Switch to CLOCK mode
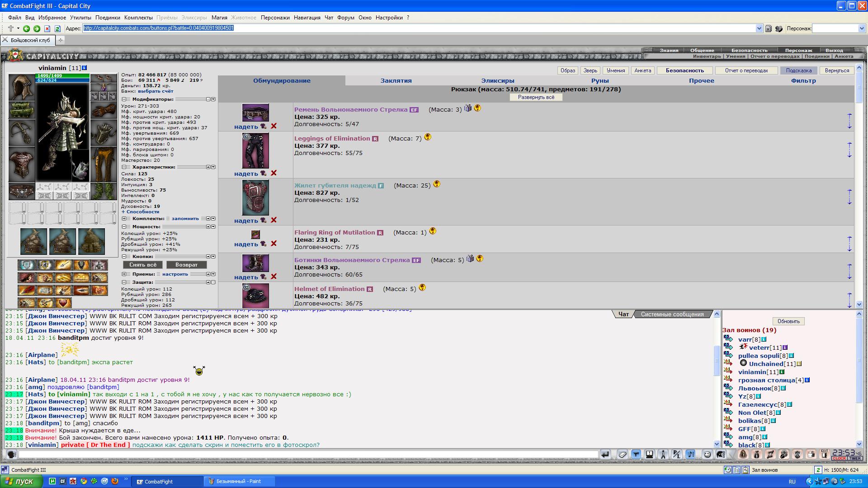 coord(839,459)
